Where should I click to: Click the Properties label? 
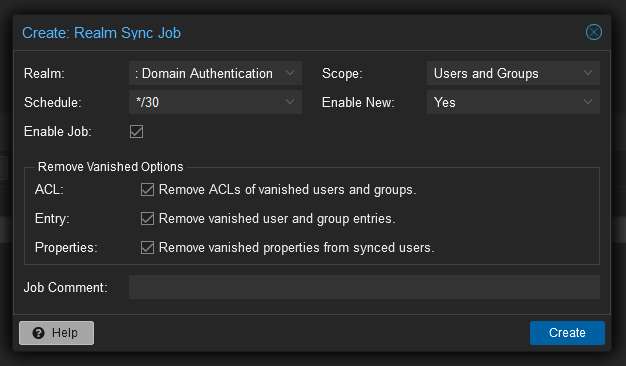pos(66,248)
